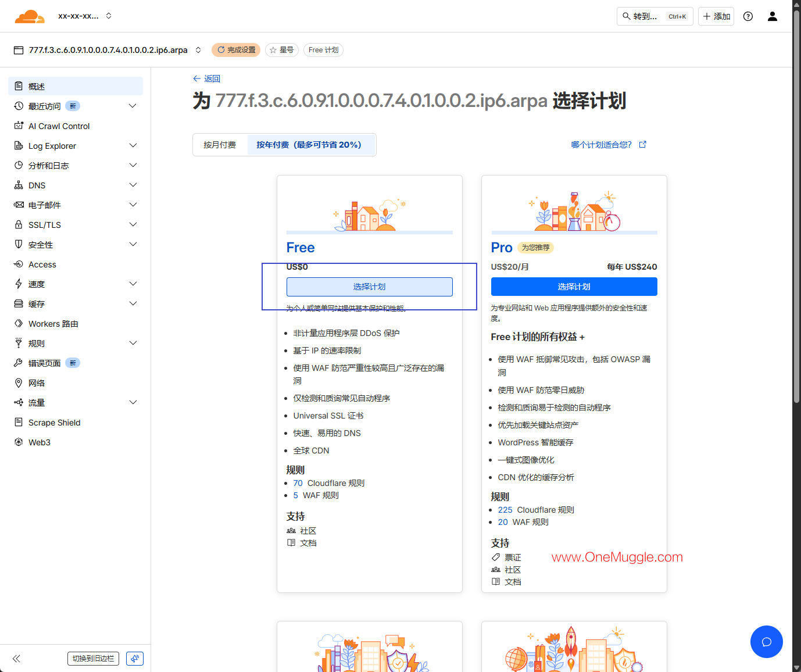Click the 安全性 shield icon
The height and width of the screenshot is (672, 801).
tap(19, 244)
